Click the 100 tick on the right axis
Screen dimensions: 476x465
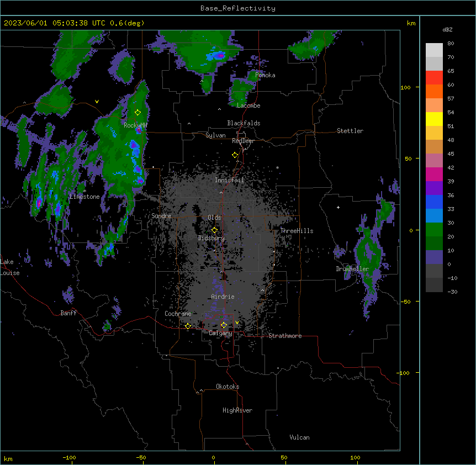[405, 87]
